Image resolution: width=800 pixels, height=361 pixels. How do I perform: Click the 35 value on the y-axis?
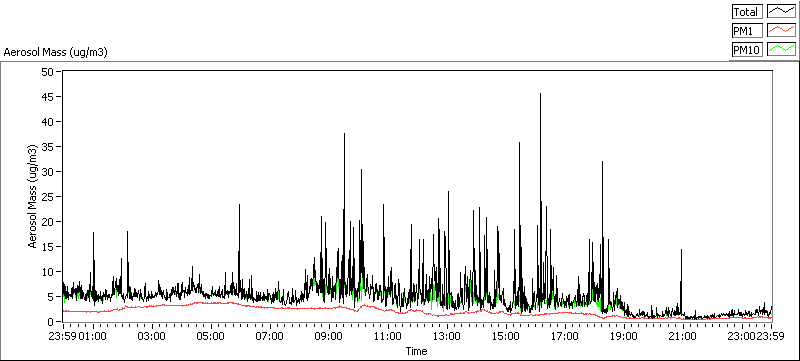click(48, 146)
